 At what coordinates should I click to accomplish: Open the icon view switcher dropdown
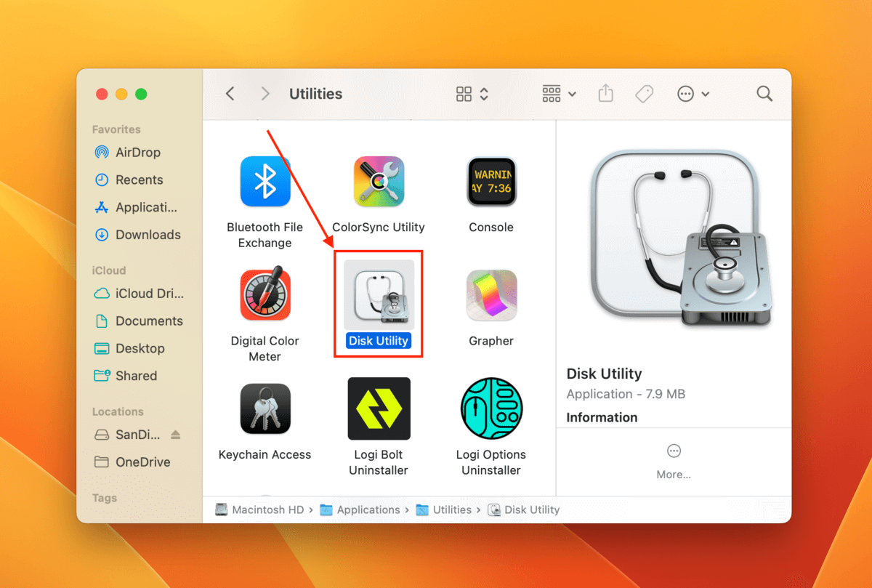click(472, 94)
